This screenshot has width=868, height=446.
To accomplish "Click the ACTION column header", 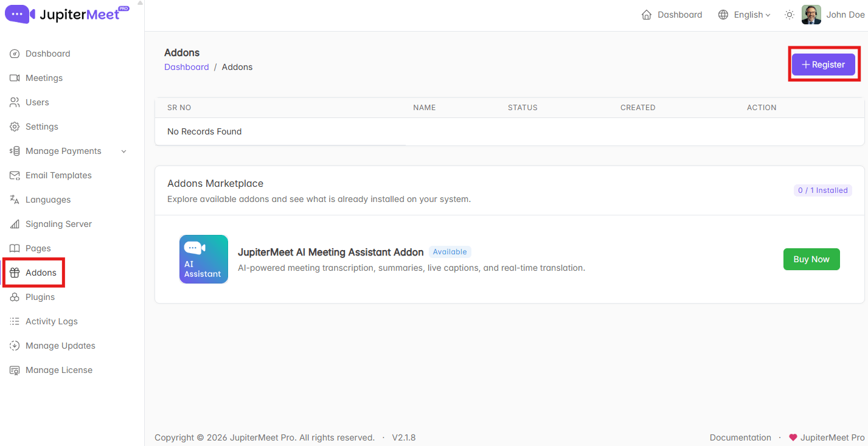I will [762, 108].
